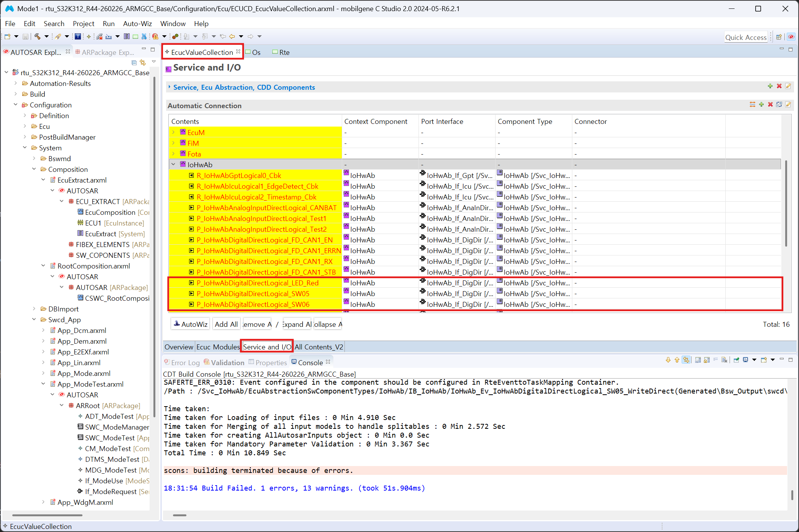The image size is (799, 532).
Task: Click the blue T toolbar icon
Action: pos(77,36)
